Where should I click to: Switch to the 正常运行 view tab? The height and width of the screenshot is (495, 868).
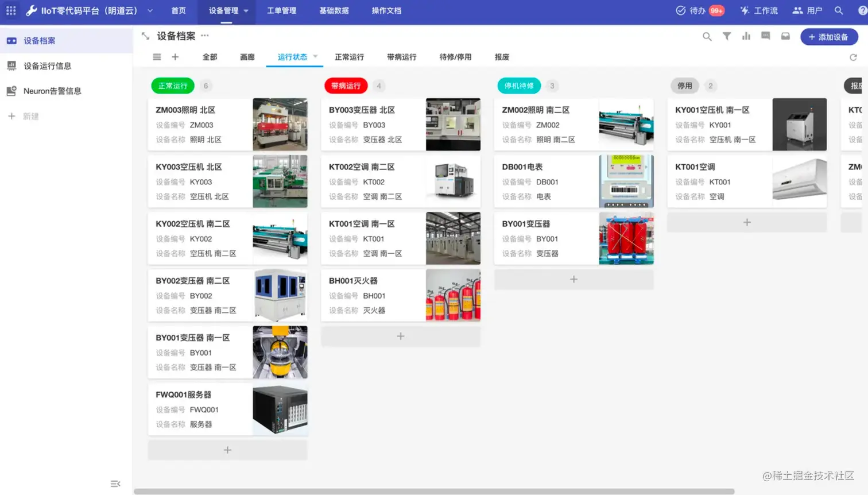pyautogui.click(x=349, y=57)
